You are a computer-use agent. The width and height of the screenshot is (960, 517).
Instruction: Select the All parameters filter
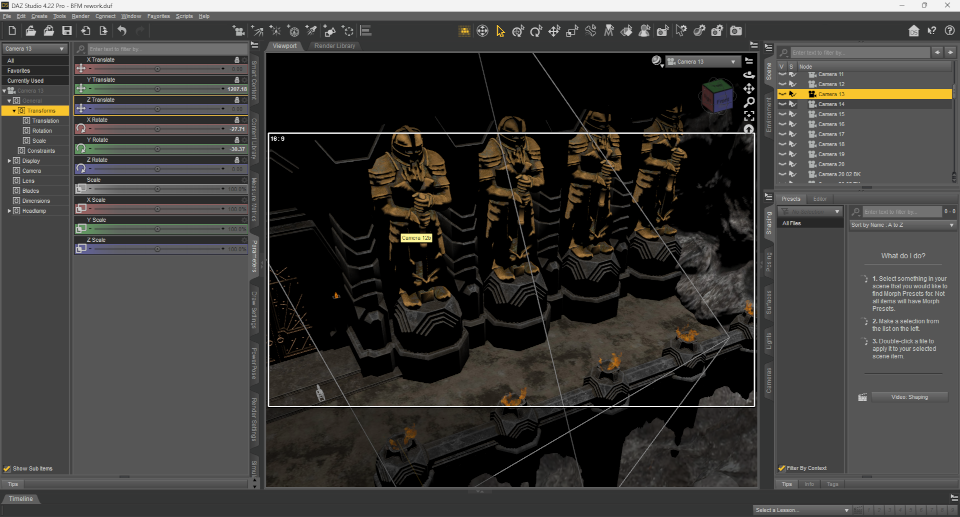pyautogui.click(x=36, y=61)
